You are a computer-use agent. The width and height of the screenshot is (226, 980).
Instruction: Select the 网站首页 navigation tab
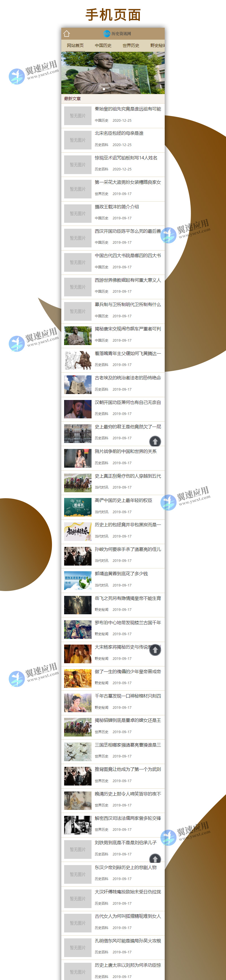75,45
